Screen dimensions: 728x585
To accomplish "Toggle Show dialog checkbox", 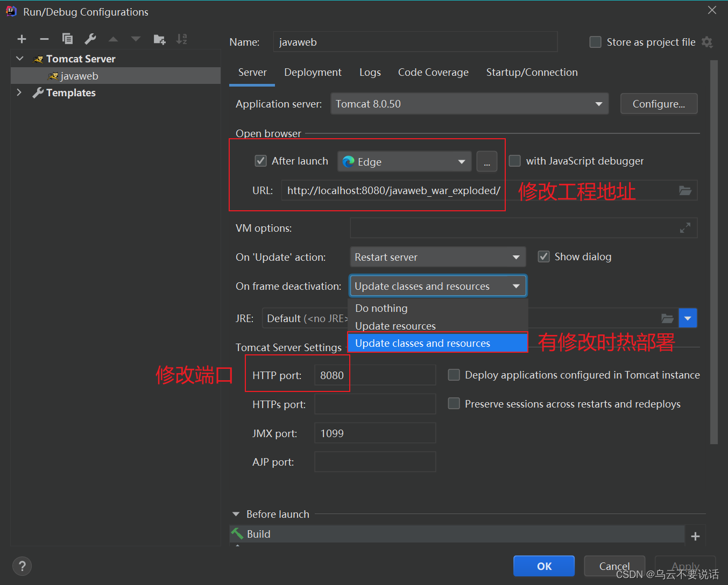I will 543,256.
